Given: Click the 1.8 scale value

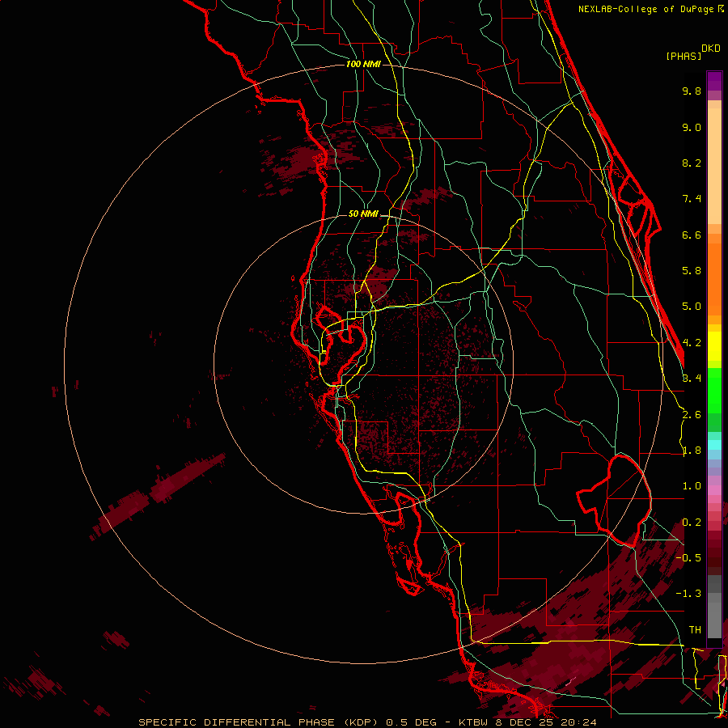Looking at the screenshot, I should 692,451.
